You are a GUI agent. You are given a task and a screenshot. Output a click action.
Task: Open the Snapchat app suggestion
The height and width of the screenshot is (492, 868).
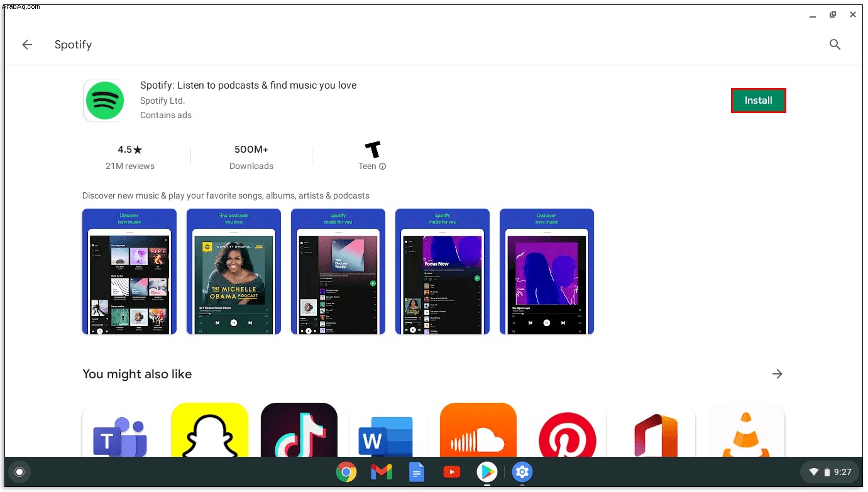point(209,430)
